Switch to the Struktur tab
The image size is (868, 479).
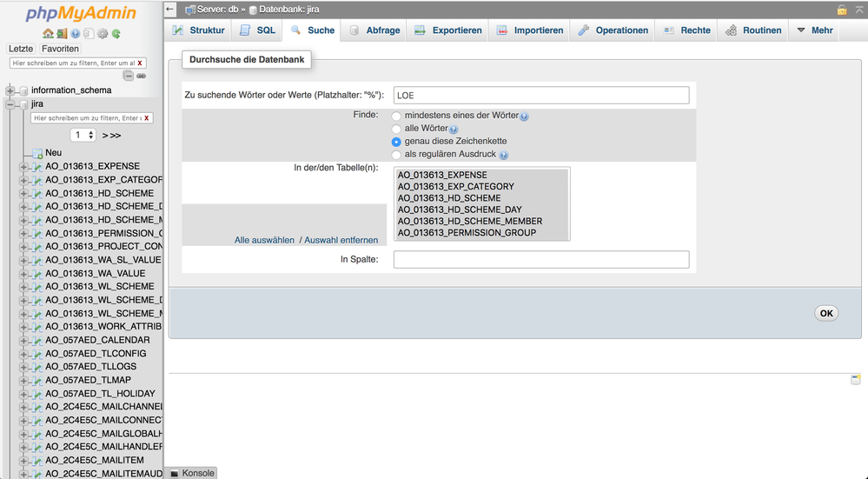[198, 30]
